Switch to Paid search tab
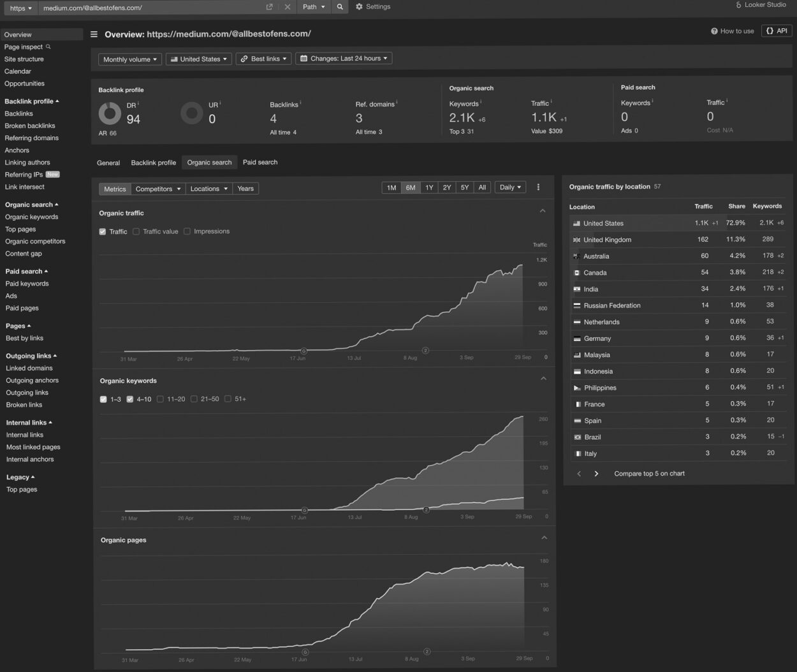797x672 pixels. 260,162
